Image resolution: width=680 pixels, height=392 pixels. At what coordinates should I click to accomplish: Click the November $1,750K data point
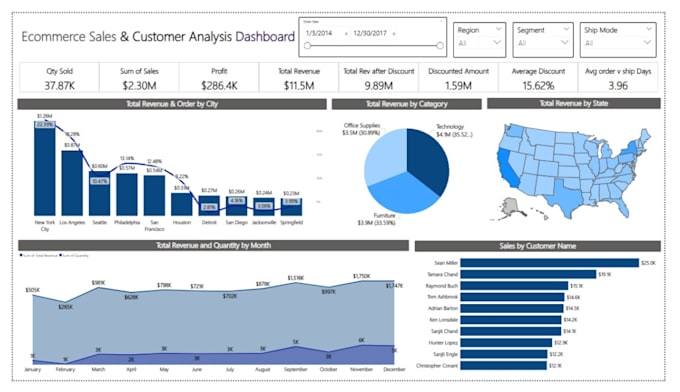tap(362, 281)
